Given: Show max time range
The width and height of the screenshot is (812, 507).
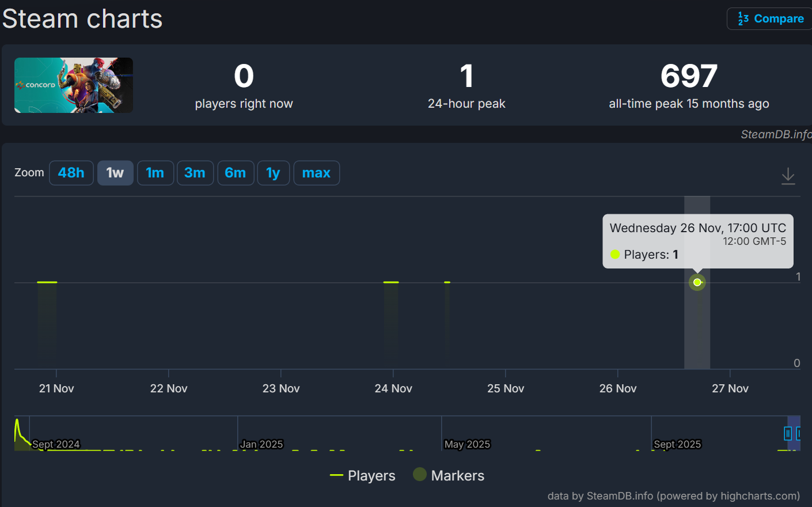Looking at the screenshot, I should (x=316, y=173).
